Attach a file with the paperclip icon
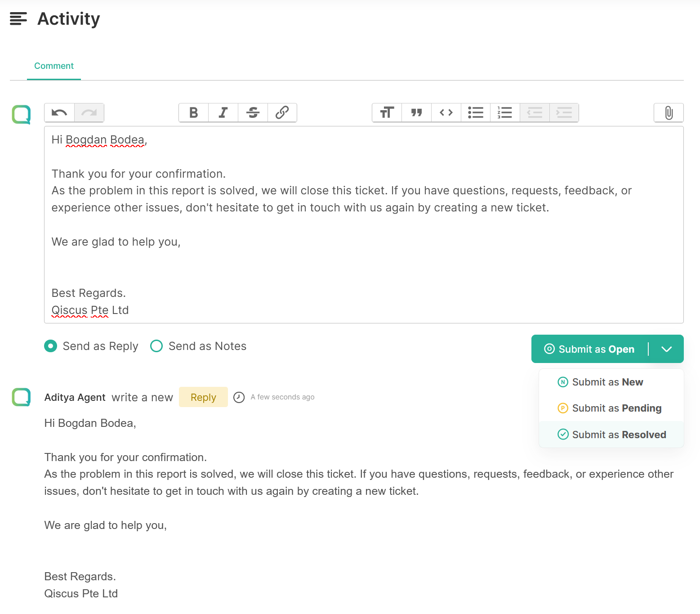700x614 pixels. (669, 112)
